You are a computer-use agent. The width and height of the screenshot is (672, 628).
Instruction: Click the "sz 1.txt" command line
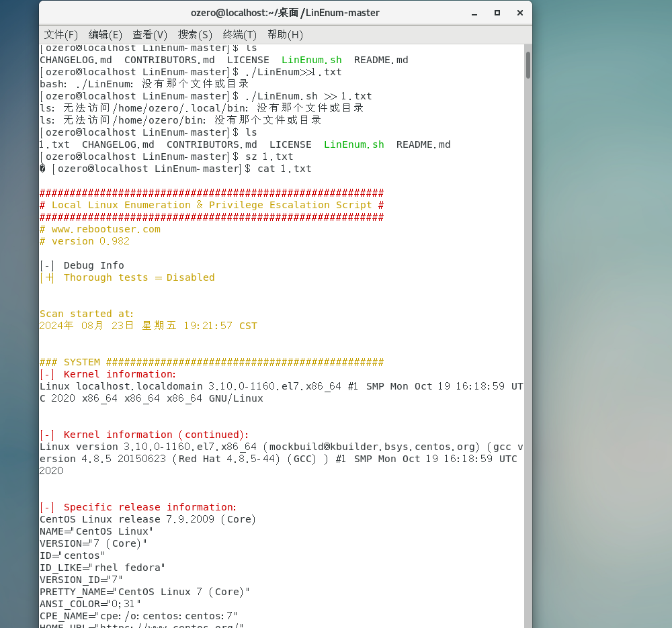pos(269,156)
